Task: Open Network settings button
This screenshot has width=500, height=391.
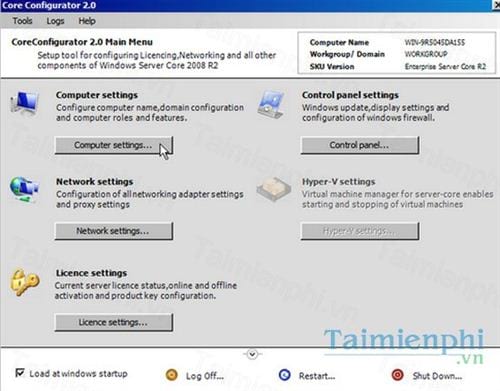Action: 114,231
